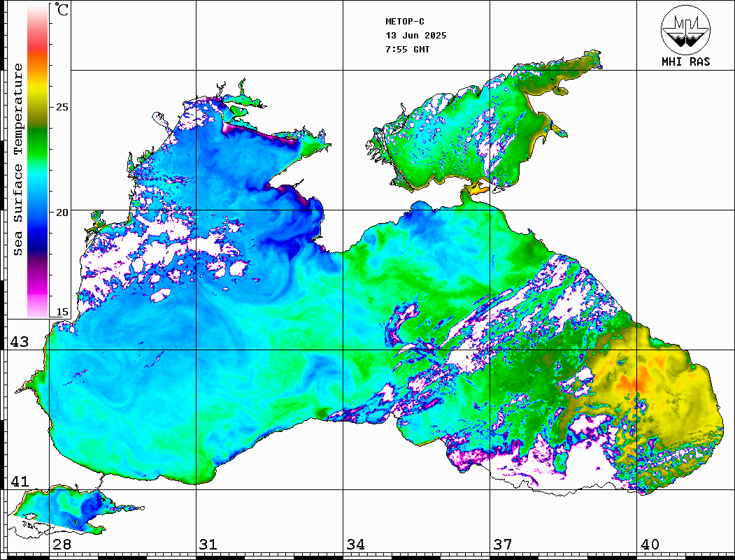Click the "20" value on the temperature scale

[x=62, y=213]
